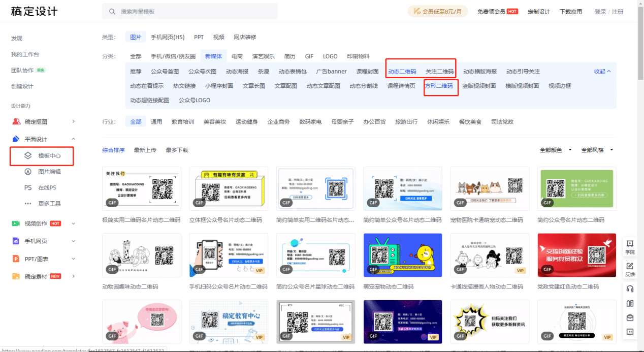Image resolution: width=644 pixels, height=352 pixels.
Task: Click the orange PPT/图表 sidebar icon
Action: 16,259
